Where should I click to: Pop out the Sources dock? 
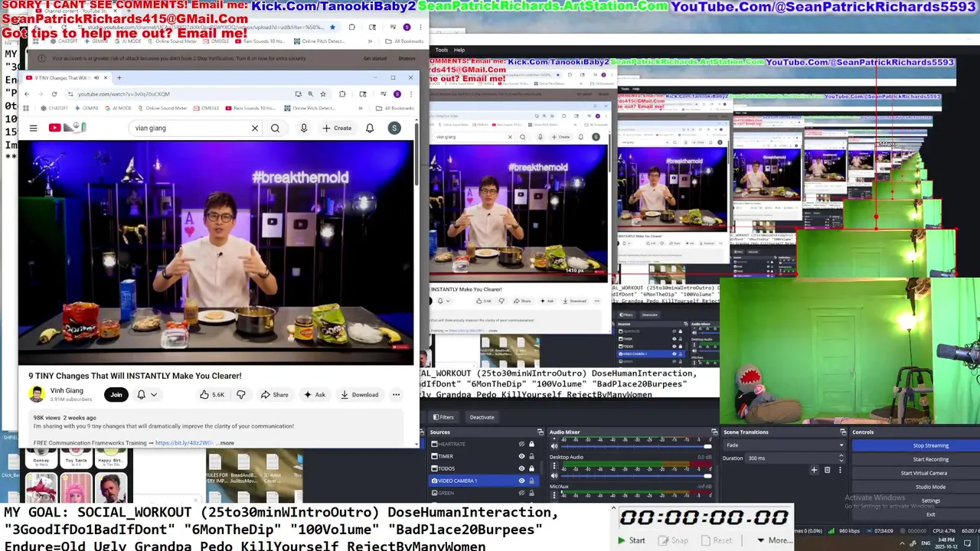[541, 432]
